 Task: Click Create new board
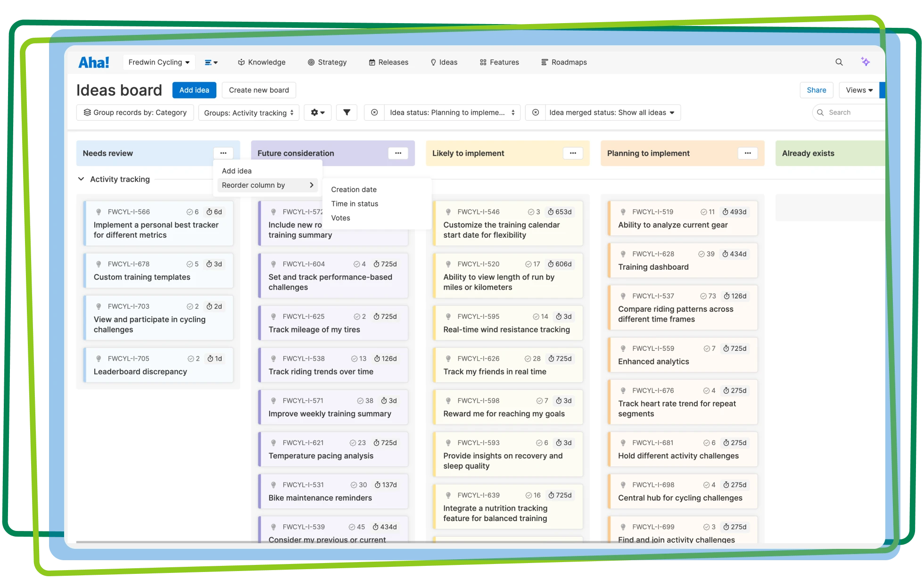coord(258,90)
